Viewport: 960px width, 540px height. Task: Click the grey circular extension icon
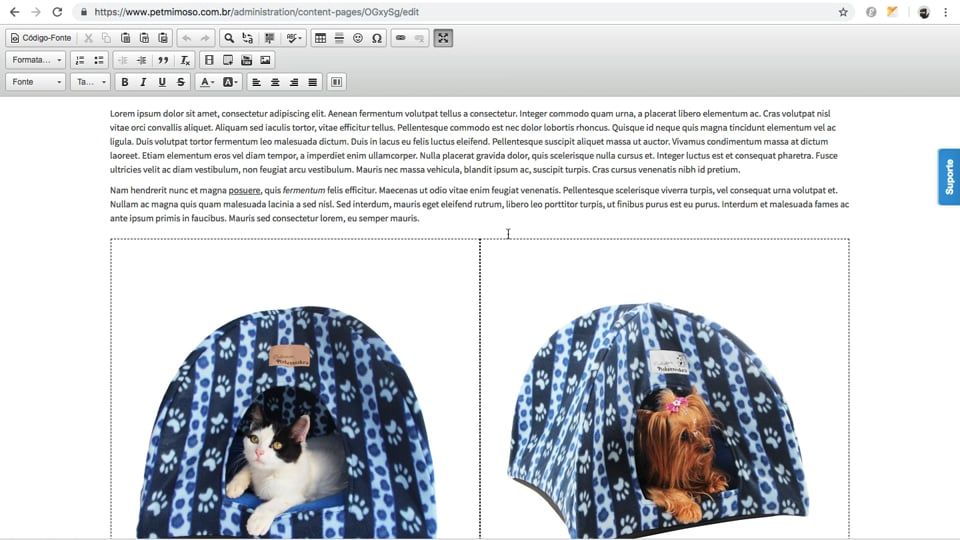871,12
